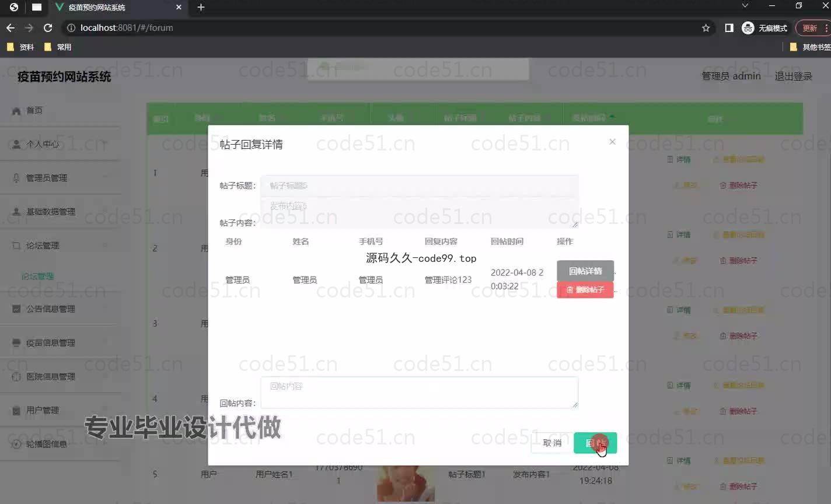Click the icon beside 疫苗信息管理
831x504 pixels.
16,343
